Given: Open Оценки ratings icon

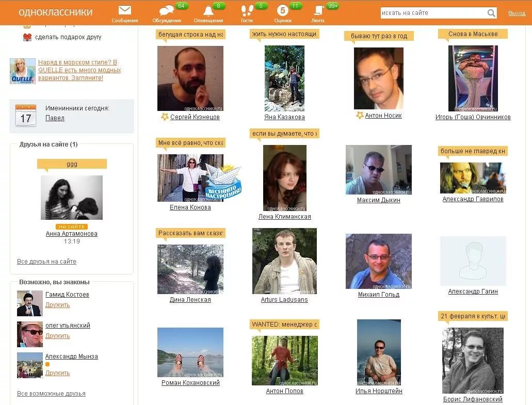Looking at the screenshot, I should [282, 11].
